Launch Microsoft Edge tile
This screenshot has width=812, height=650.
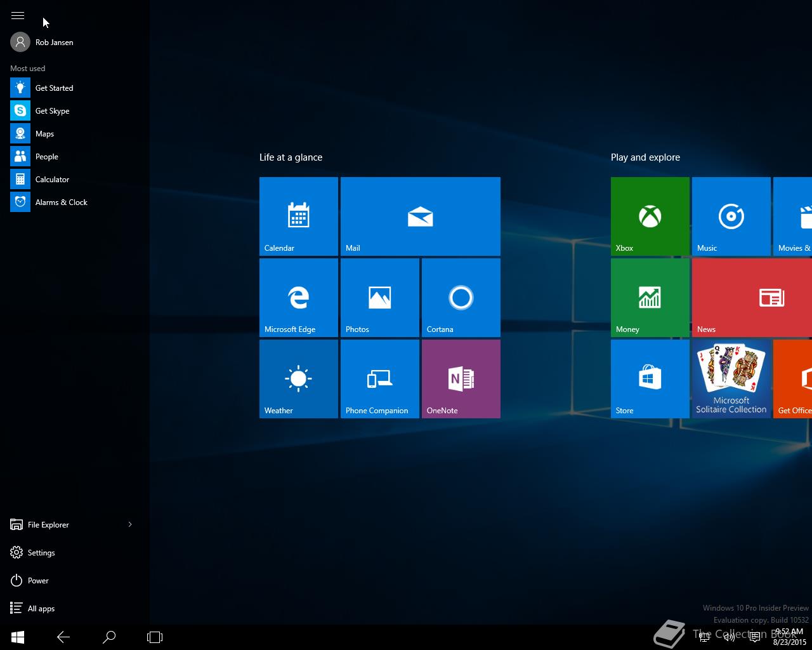(x=299, y=298)
